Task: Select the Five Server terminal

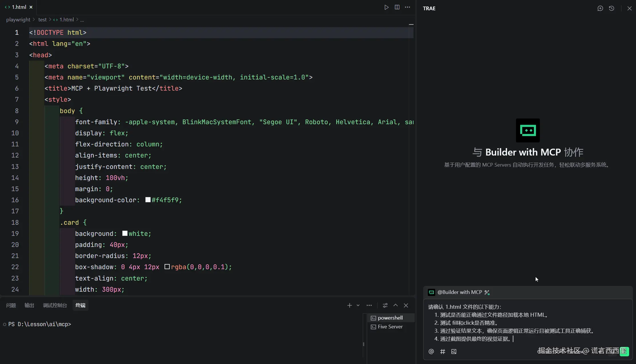Action: click(x=390, y=327)
